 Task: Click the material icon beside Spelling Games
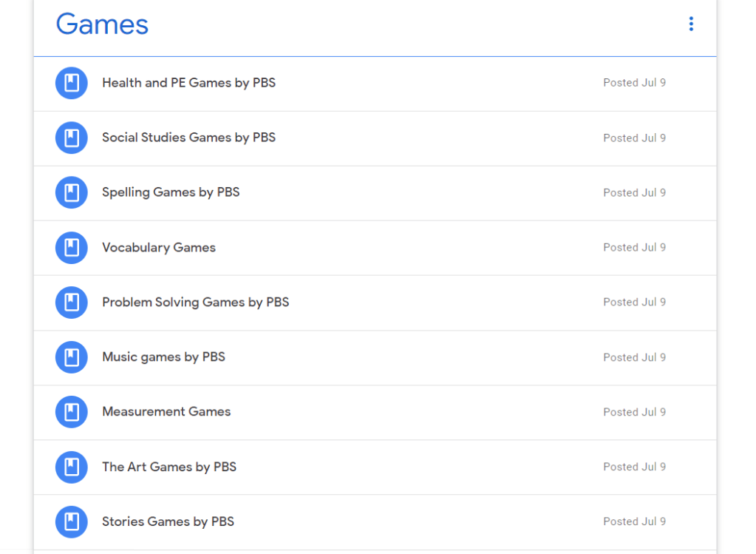point(72,192)
